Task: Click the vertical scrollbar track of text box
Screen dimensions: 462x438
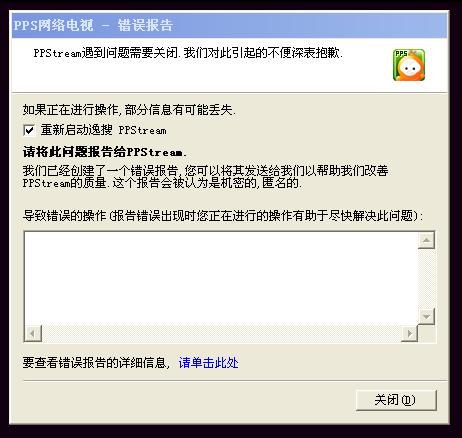Action: point(426,278)
